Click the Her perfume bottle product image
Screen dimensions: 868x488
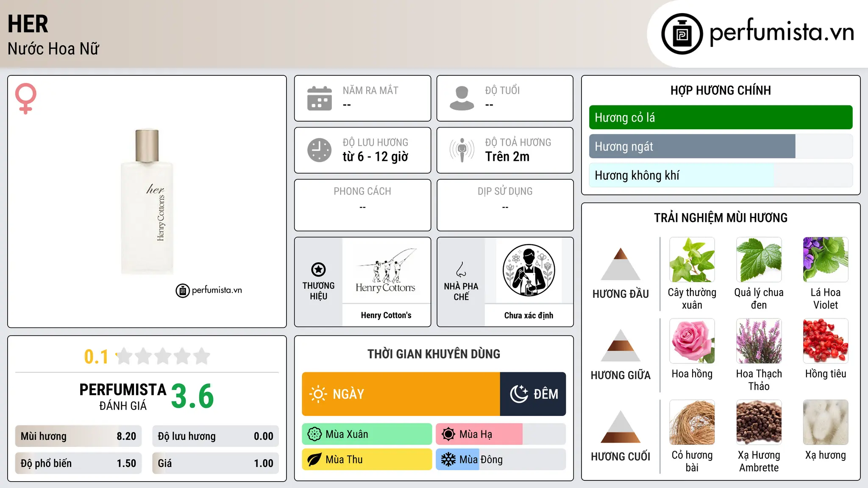[147, 202]
